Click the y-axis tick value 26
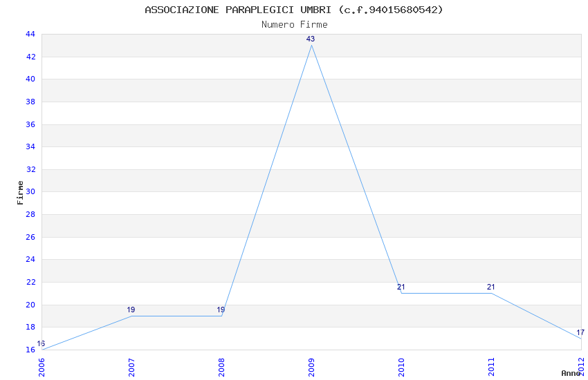 coord(30,237)
